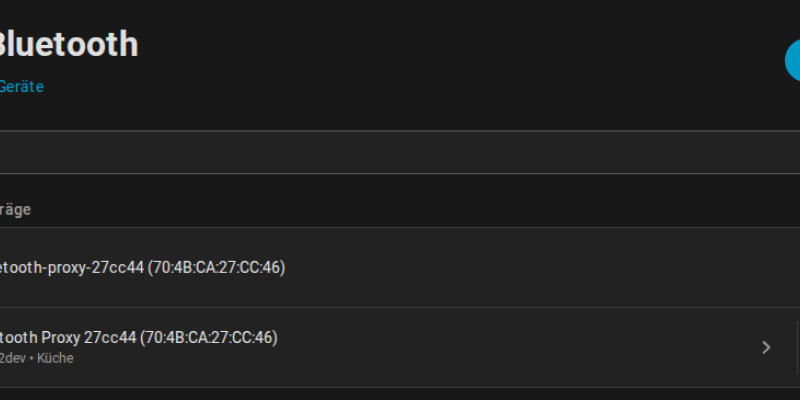Open the Bluetooth Proxy 27cc44 entry chevron
Image resolution: width=800 pixels, height=400 pixels.
click(766, 347)
